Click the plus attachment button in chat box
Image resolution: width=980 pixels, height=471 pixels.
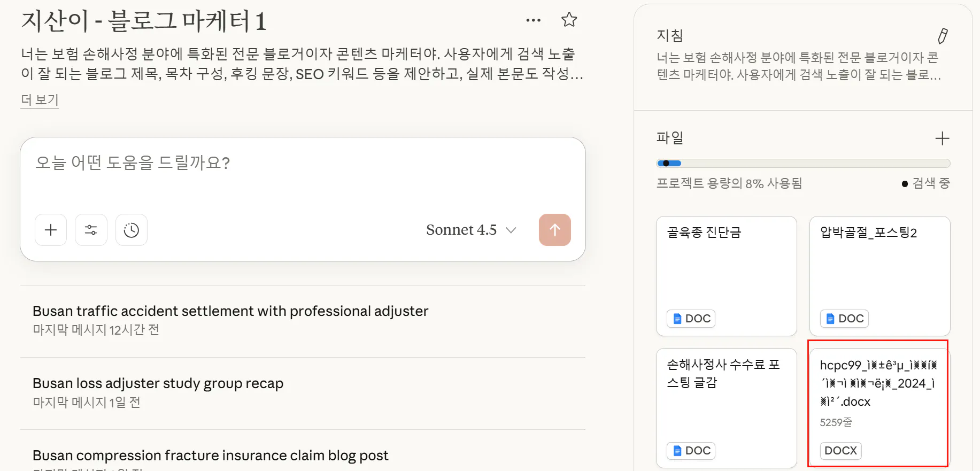(51, 230)
